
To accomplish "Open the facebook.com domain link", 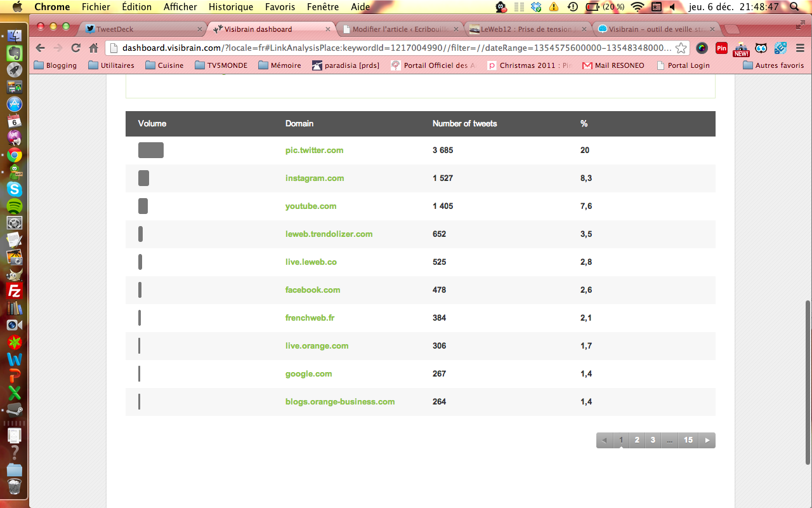I will pyautogui.click(x=313, y=290).
